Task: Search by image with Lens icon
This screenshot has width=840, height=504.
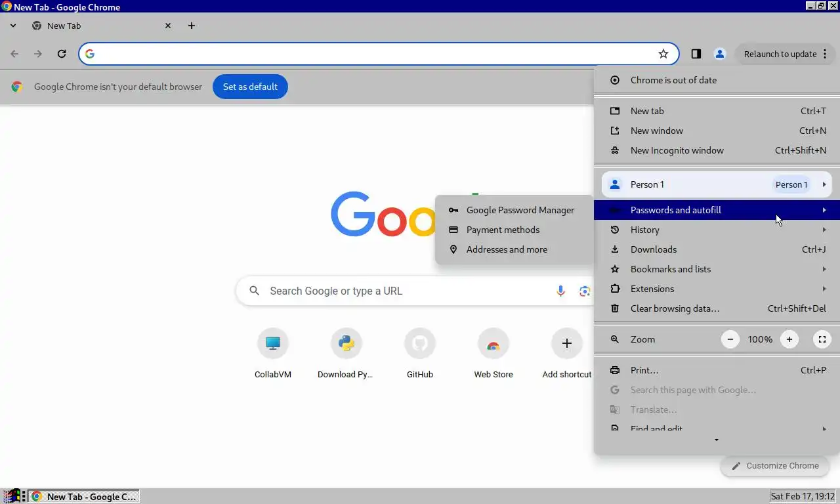Action: [x=585, y=291]
